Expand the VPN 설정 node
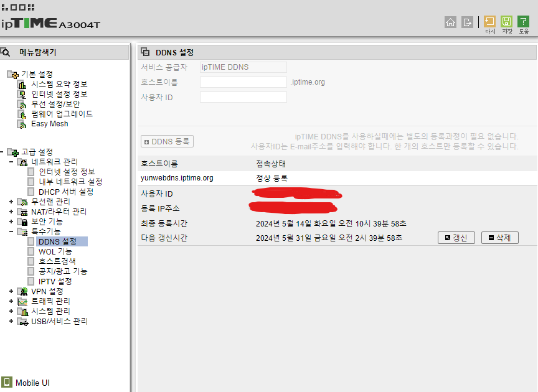 tap(11, 291)
